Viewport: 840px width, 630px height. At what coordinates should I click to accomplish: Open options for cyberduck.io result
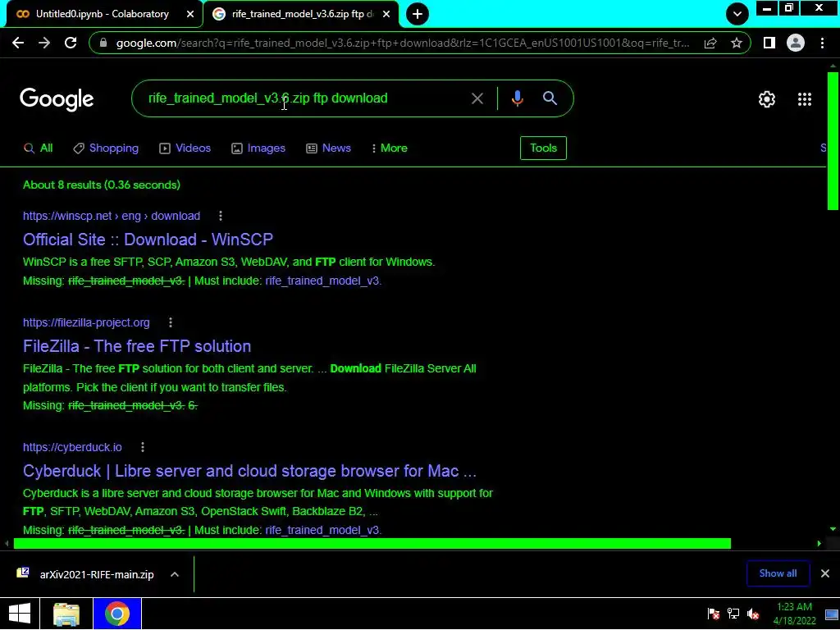click(143, 447)
